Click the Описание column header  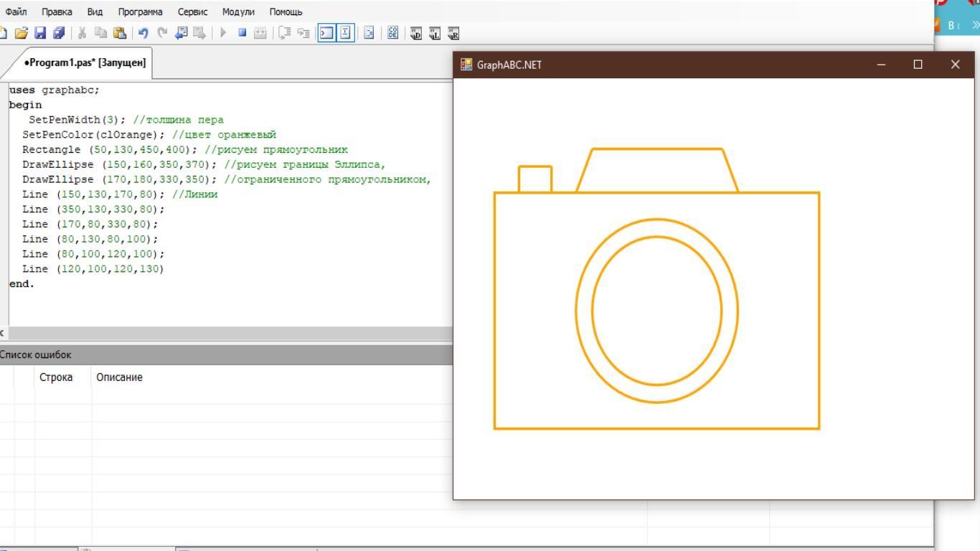click(x=119, y=377)
